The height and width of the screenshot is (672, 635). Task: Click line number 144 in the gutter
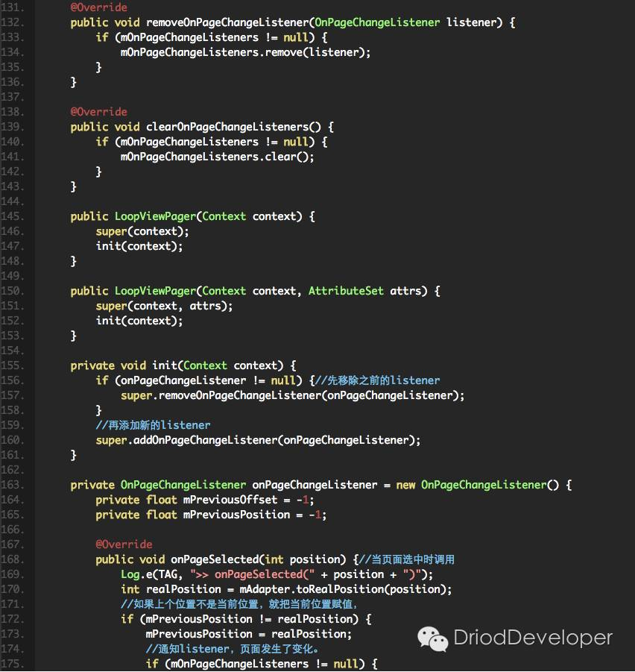click(12, 201)
